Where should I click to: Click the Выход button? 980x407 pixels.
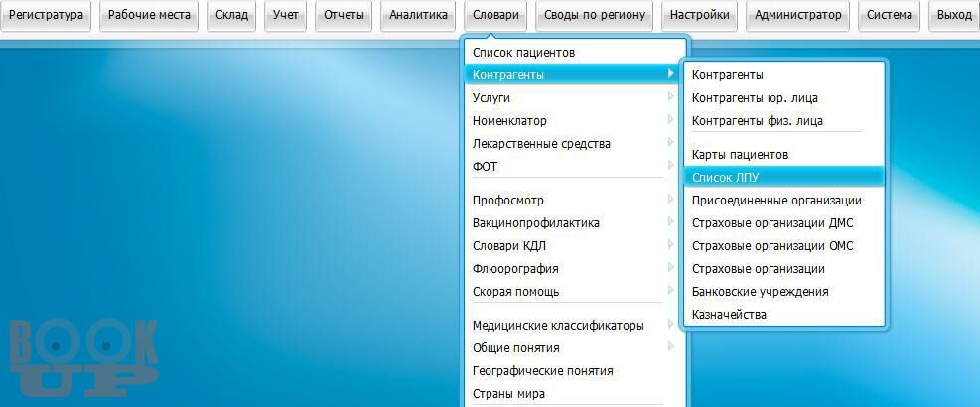954,15
